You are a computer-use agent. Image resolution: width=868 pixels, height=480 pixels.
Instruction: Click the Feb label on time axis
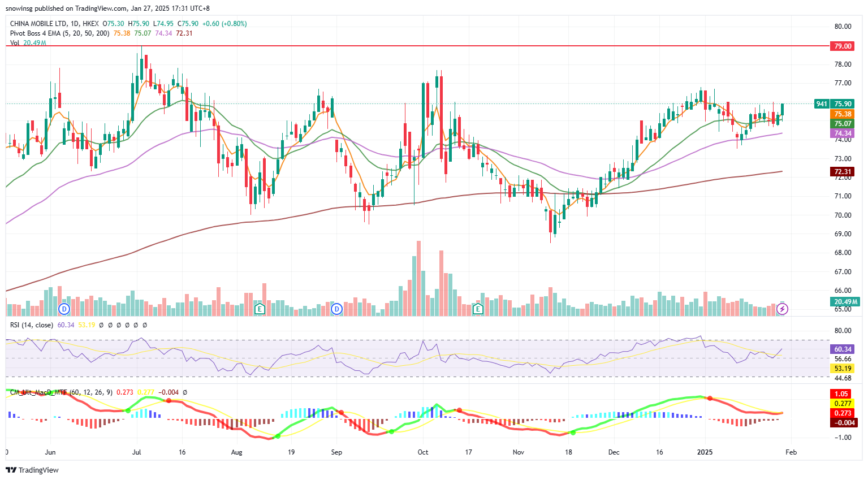(791, 452)
